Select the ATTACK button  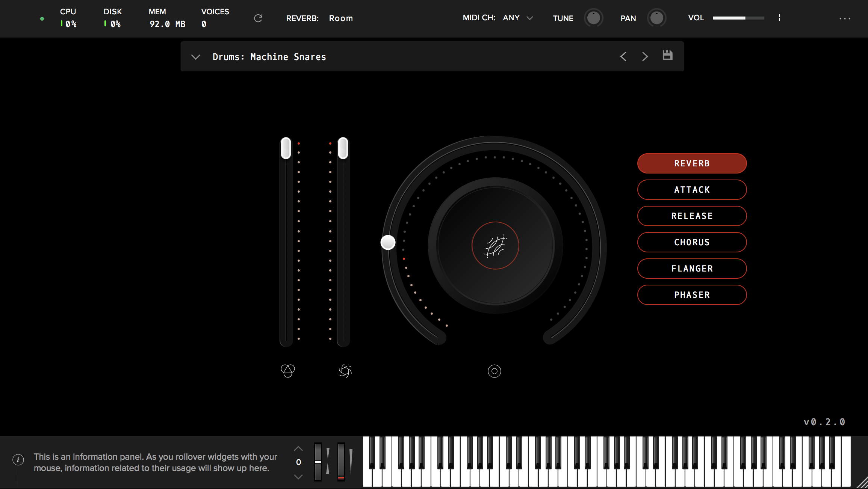coord(692,190)
